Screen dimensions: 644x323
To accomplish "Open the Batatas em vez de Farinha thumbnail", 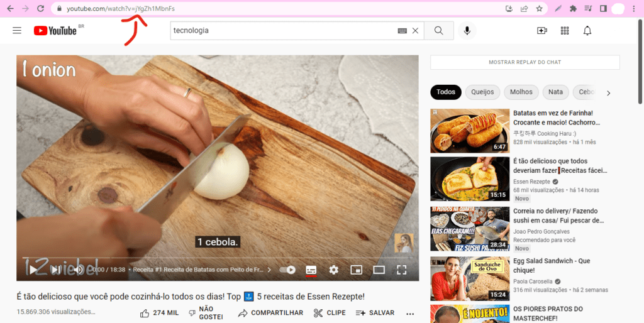I will pyautogui.click(x=470, y=131).
